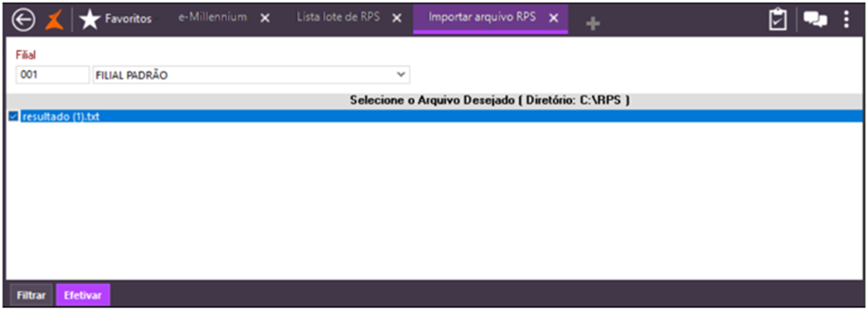
Task: Expand the Filial Padrão dropdown arrow
Action: 401,75
